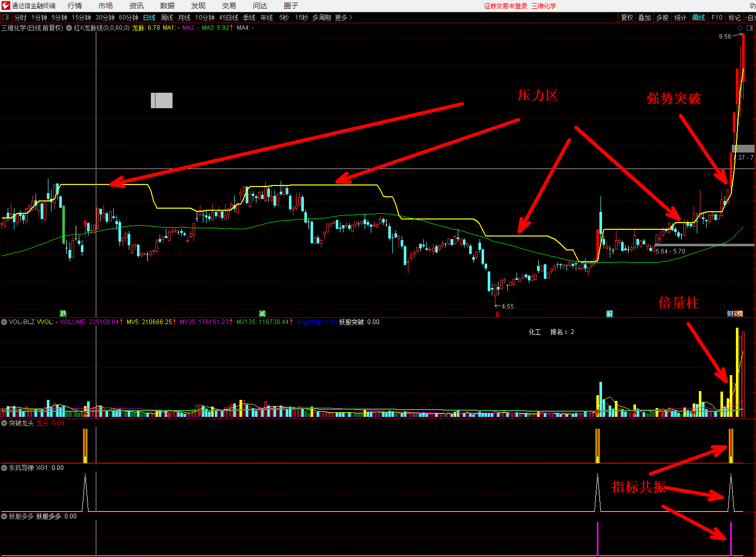This screenshot has height=557, width=756.
Task: Click the 财 marker on time axis
Action: point(731,313)
